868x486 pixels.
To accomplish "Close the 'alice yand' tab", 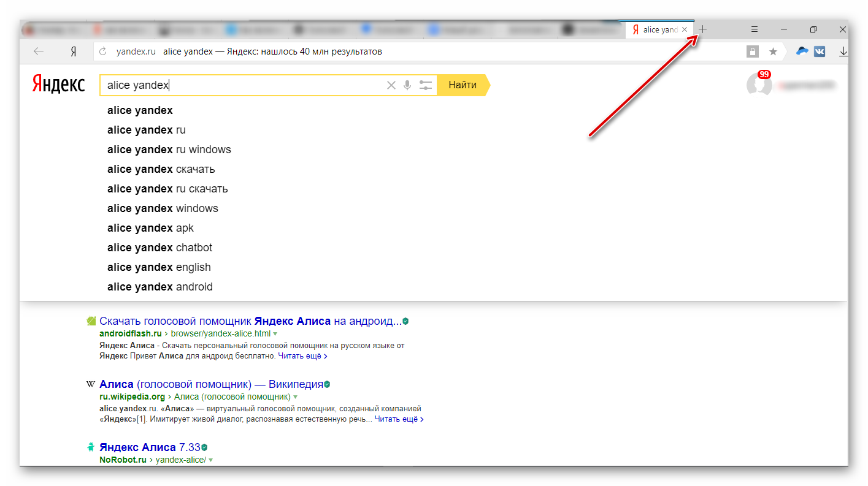I will 685,29.
